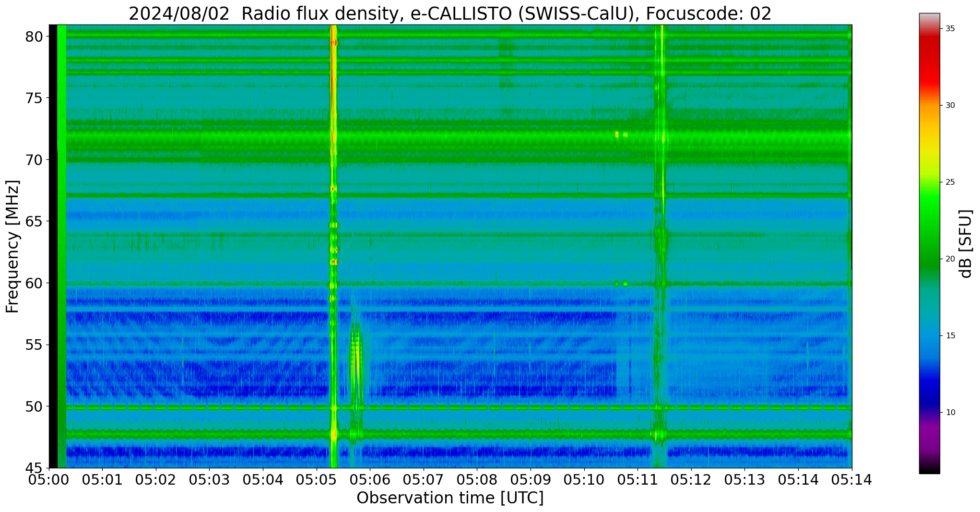Click the 05:09 time tick label
This screenshot has height=512, width=980.
coord(531,479)
